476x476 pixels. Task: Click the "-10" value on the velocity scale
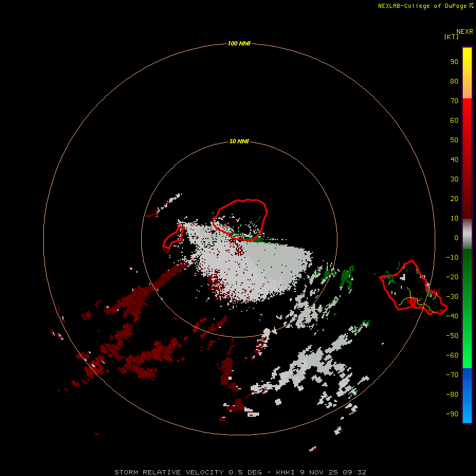452,258
